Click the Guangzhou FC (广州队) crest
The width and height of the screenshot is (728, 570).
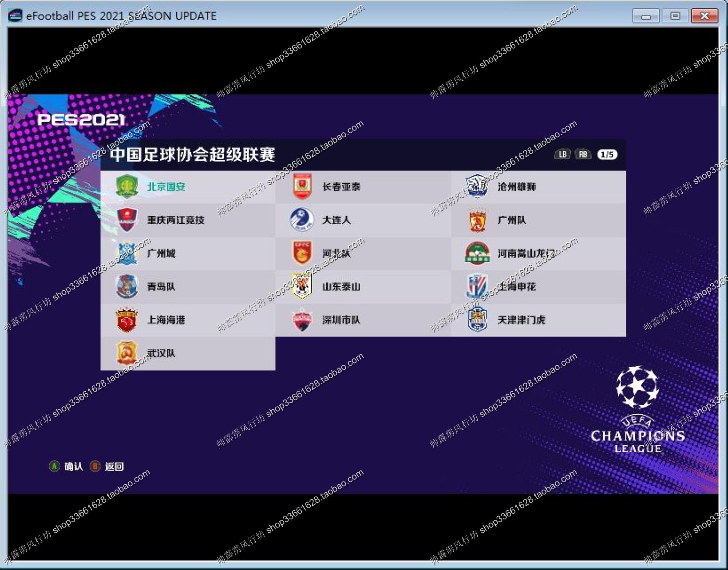(x=477, y=220)
